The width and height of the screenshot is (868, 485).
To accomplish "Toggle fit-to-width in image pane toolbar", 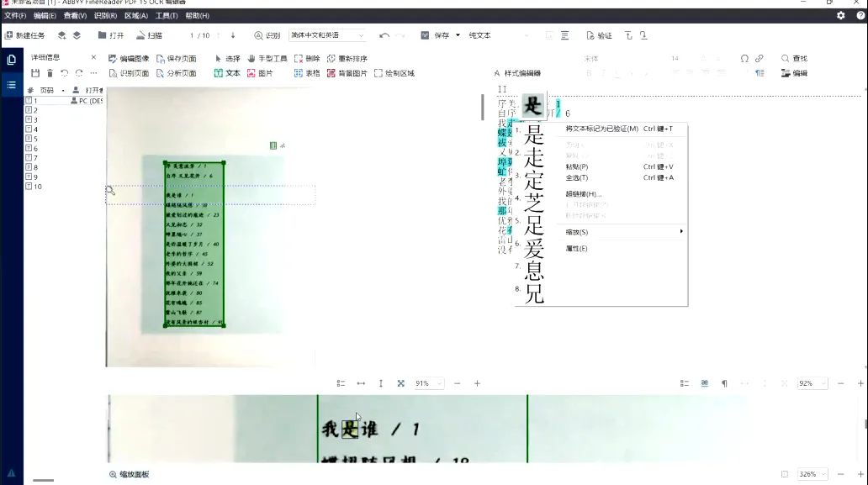I will 361,383.
